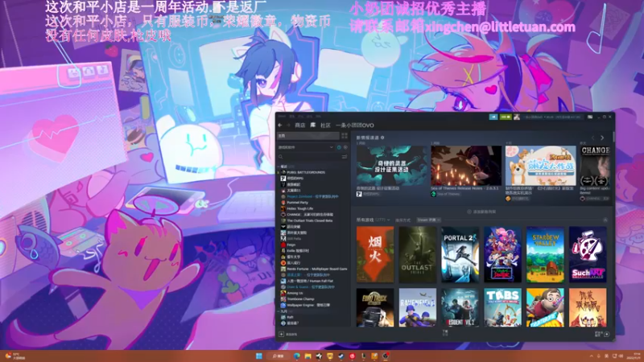This screenshot has width=644, height=362.
Task: Open the SuchArt game cover
Action: pos(588,254)
